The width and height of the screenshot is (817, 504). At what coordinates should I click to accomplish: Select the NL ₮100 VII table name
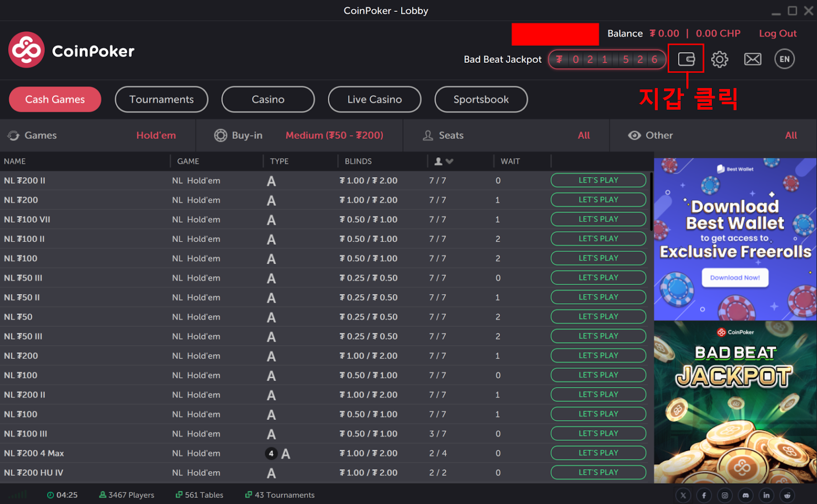point(27,220)
